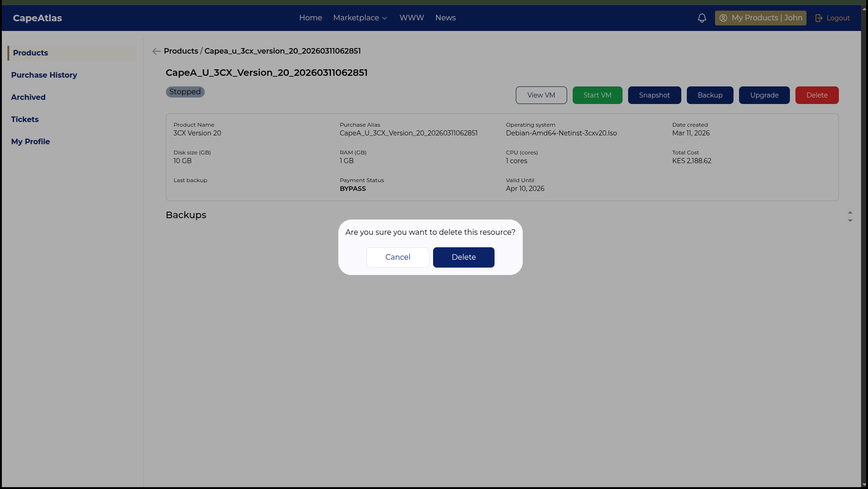868x489 pixels.
Task: Open the Home nav item
Action: [311, 18]
